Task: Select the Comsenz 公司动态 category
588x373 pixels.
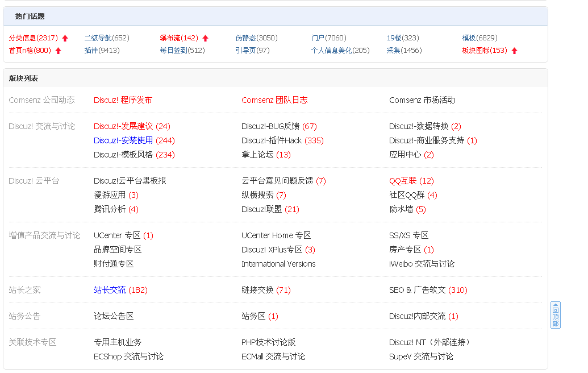Action: [41, 100]
